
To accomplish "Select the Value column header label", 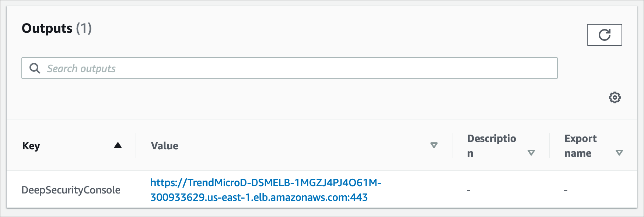I will pyautogui.click(x=165, y=146).
